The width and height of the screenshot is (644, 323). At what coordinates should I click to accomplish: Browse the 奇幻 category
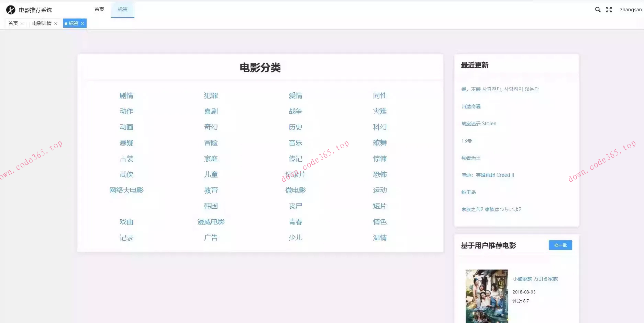click(x=211, y=127)
